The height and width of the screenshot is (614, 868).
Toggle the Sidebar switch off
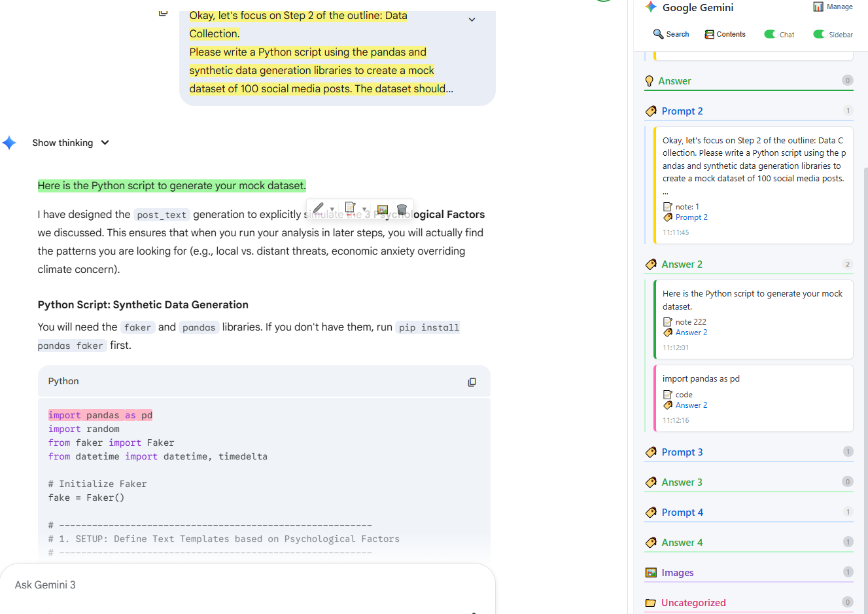819,34
